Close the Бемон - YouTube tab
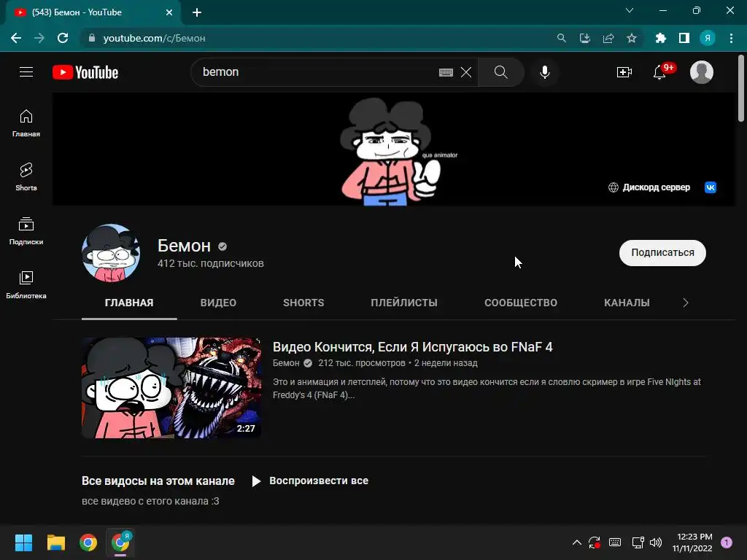 click(x=169, y=12)
